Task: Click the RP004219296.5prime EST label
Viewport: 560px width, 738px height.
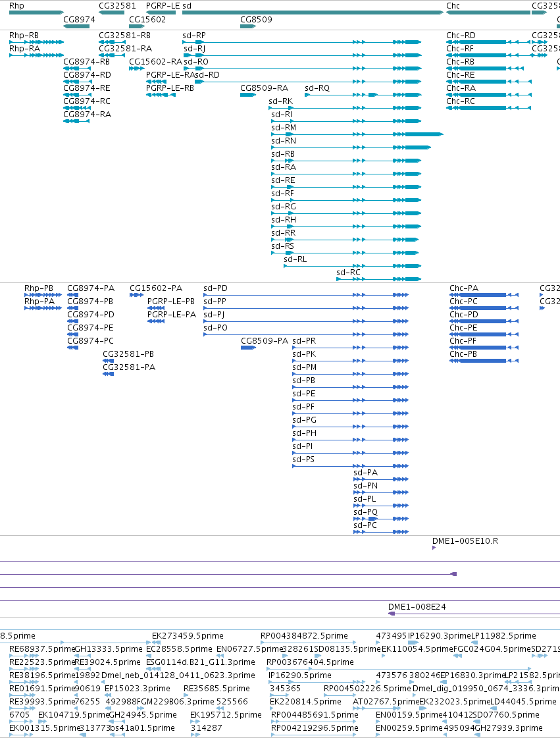Action: coord(315,728)
